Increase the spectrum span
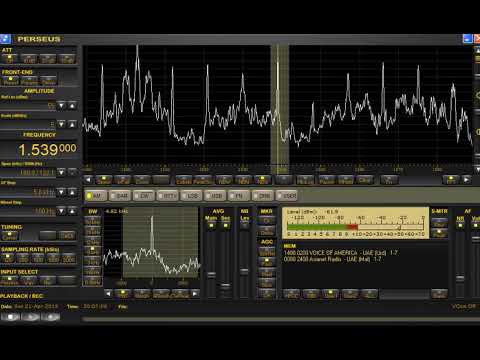Image resolution: width=480 pixels, height=360 pixels. (72, 172)
